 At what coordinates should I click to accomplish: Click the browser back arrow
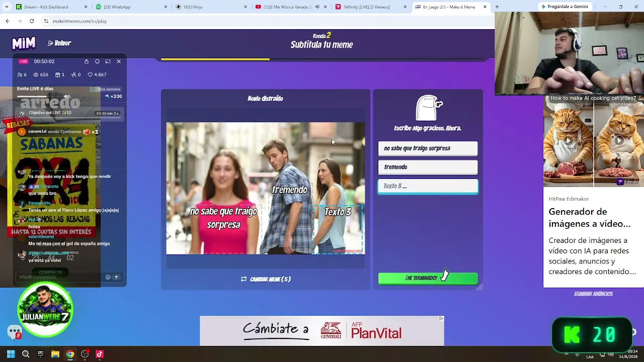(8, 21)
